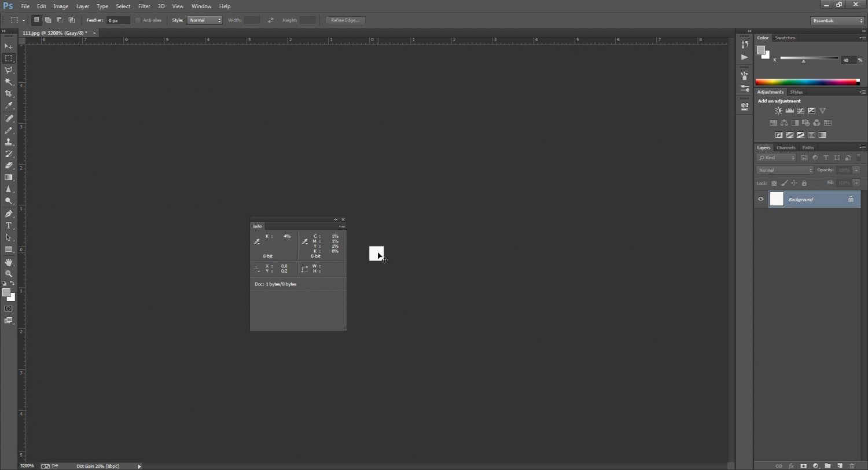Image resolution: width=868 pixels, height=470 pixels.
Task: Select the Magic Wand tool
Action: click(9, 82)
